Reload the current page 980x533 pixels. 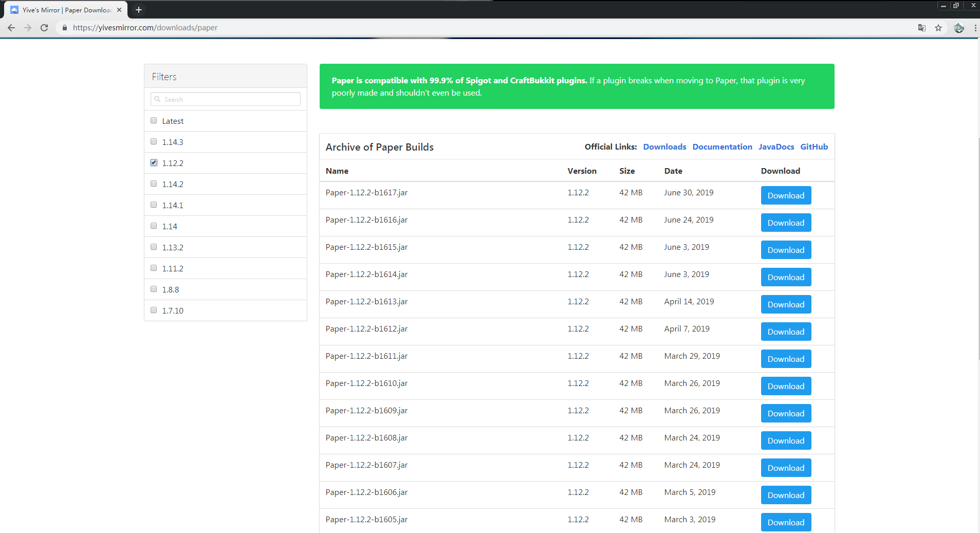(44, 28)
